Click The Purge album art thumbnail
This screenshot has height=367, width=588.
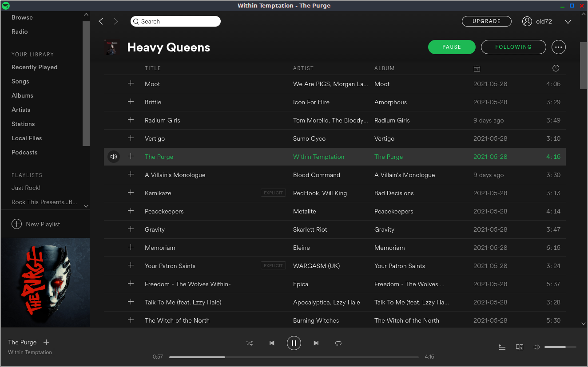tap(45, 283)
